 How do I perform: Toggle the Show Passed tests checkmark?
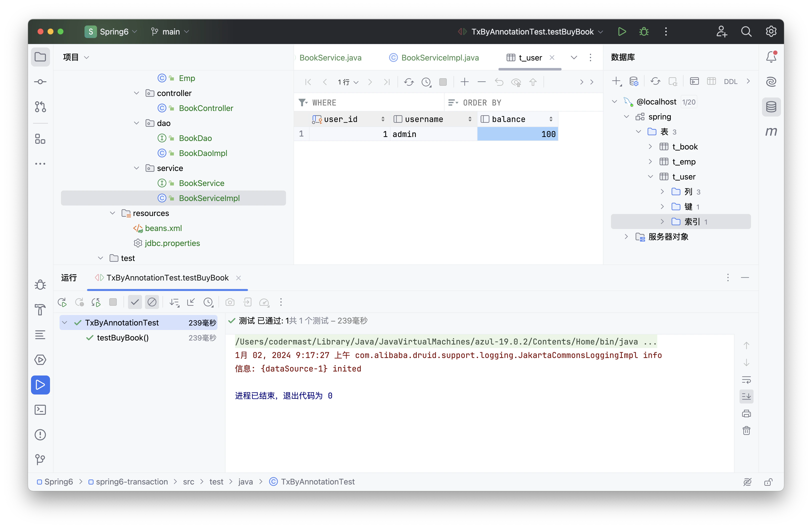[x=135, y=302]
